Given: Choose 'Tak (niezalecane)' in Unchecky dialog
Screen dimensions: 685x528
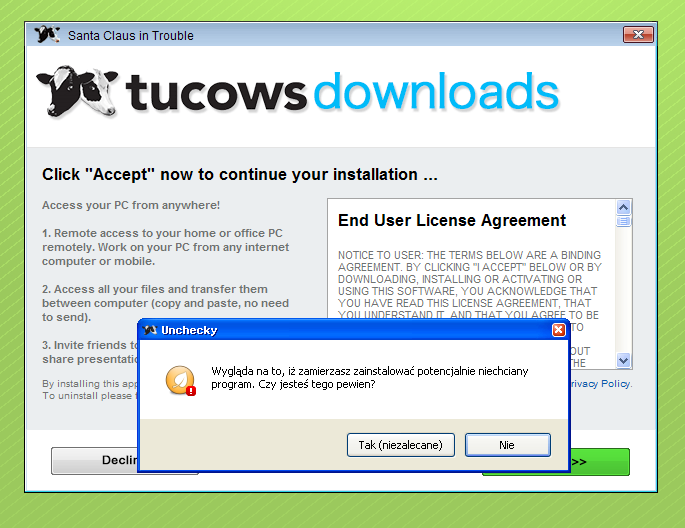Looking at the screenshot, I should 401,445.
